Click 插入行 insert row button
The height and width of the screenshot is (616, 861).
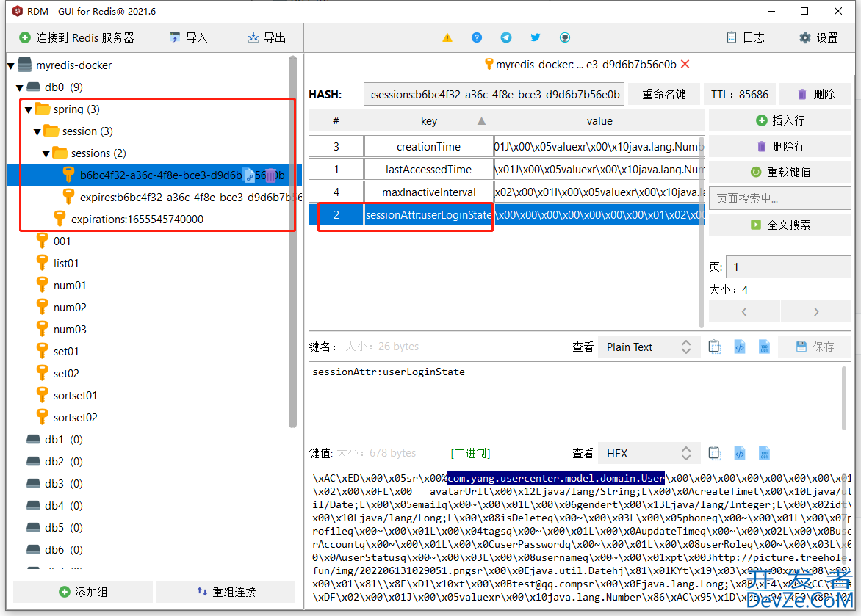pyautogui.click(x=779, y=120)
